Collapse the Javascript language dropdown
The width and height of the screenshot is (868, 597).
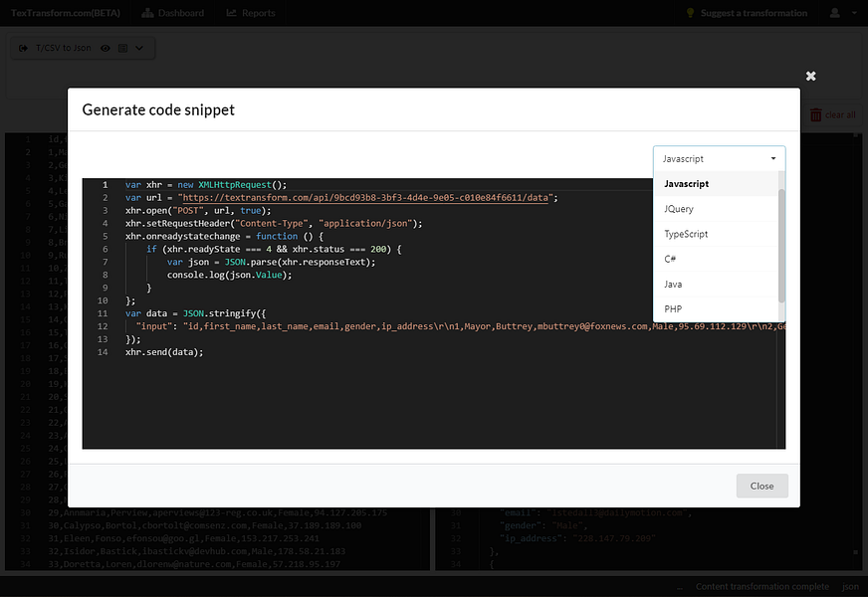click(719, 159)
